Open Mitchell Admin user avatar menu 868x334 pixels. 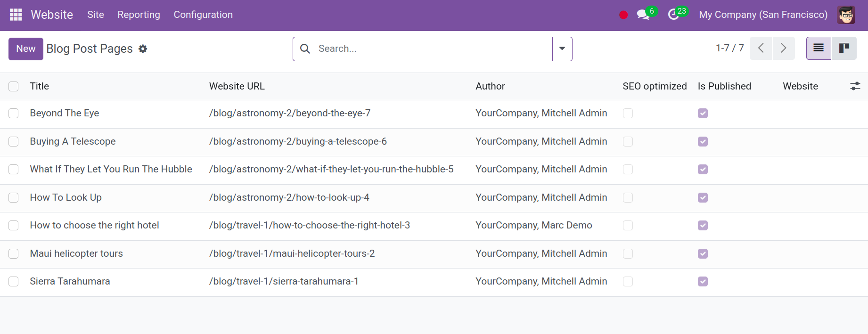pos(846,15)
